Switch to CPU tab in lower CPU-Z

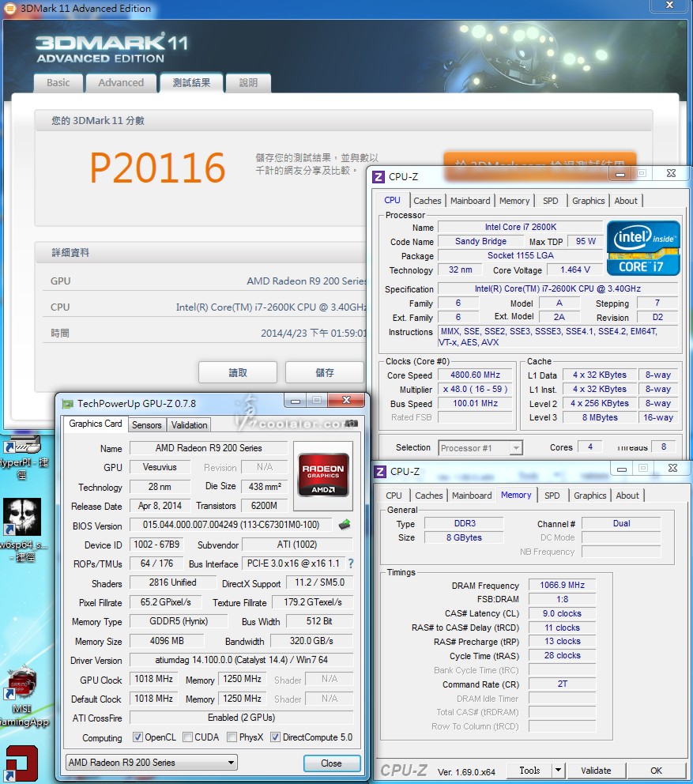[394, 496]
